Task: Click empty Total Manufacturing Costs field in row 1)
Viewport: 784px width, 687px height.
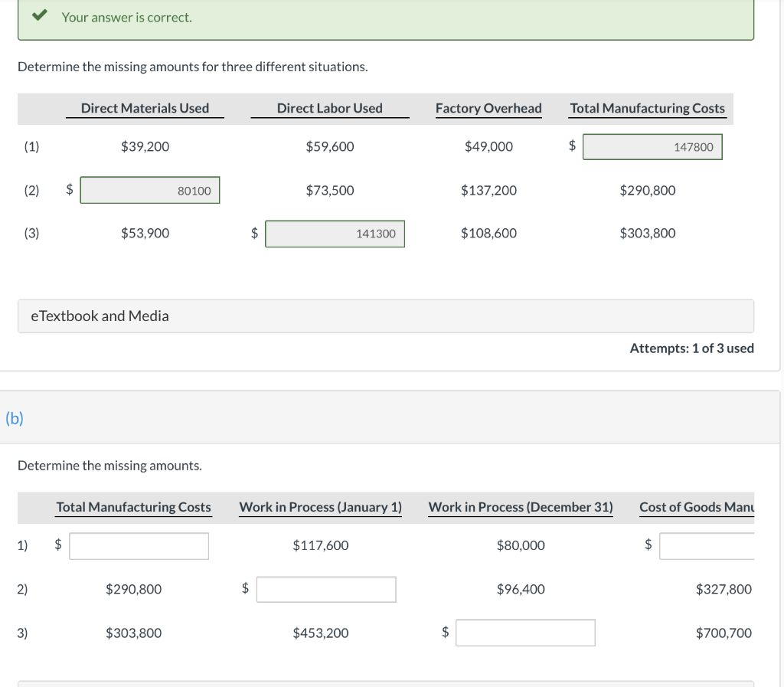Action: pyautogui.click(x=139, y=546)
